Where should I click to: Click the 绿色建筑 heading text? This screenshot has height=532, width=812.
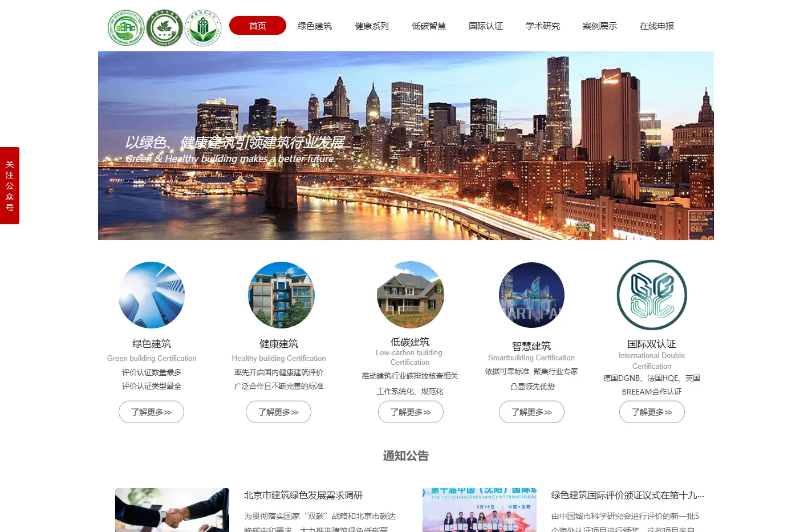click(152, 343)
